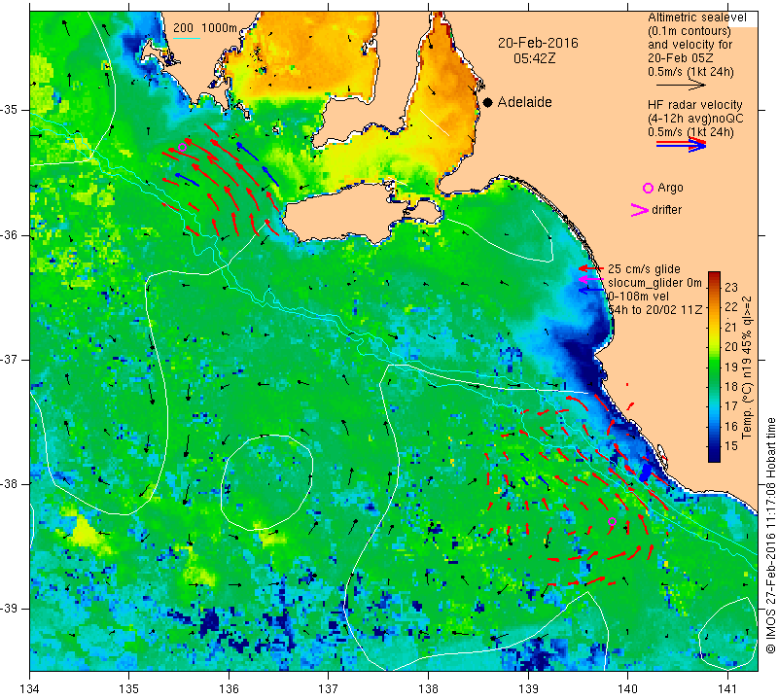The width and height of the screenshot is (778, 700).
Task: Click the 19 tick on the colour bar
Action: pos(731,367)
